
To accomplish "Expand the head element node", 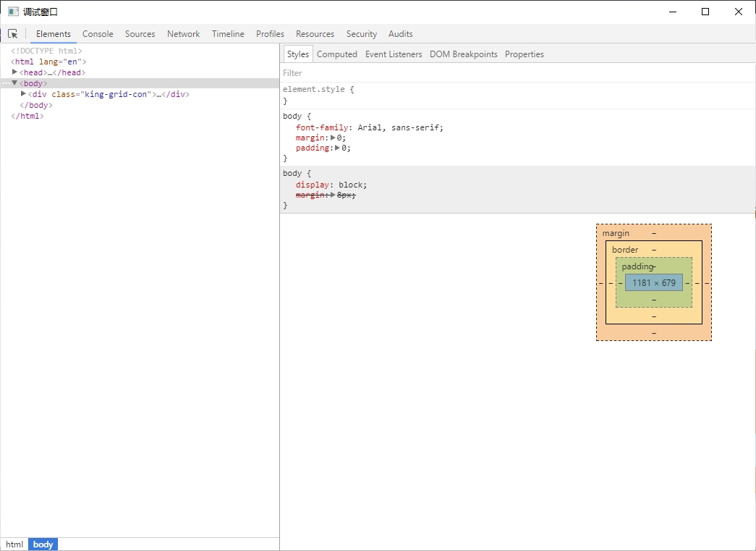I will click(14, 72).
